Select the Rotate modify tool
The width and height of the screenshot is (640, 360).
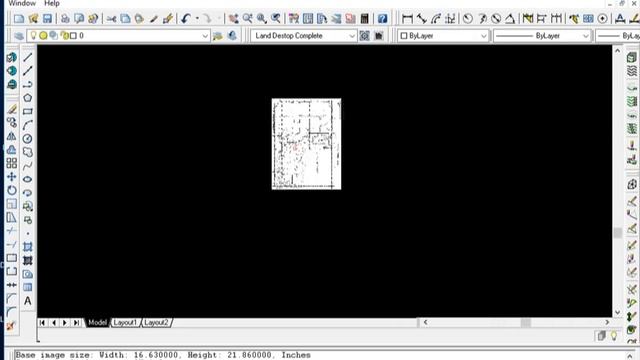coord(12,190)
